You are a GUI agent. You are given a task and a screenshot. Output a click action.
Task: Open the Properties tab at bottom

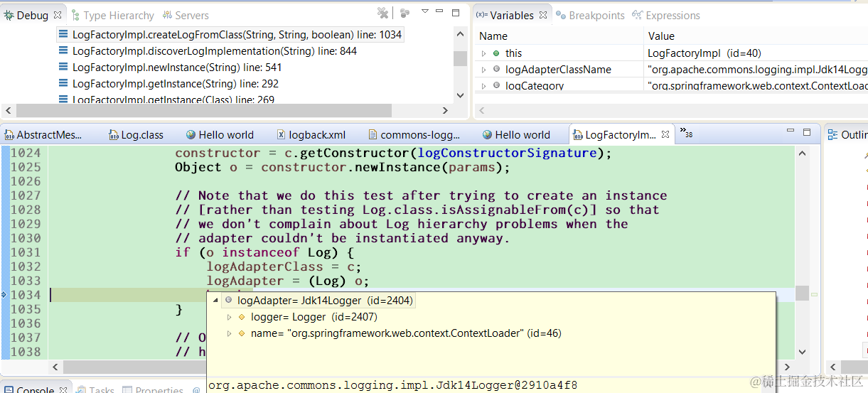click(x=152, y=390)
